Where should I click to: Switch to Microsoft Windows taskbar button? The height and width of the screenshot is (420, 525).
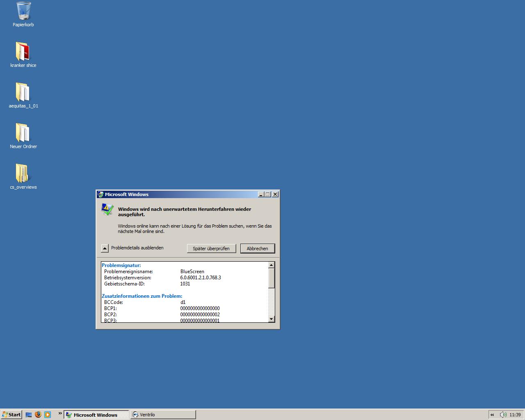(96, 415)
